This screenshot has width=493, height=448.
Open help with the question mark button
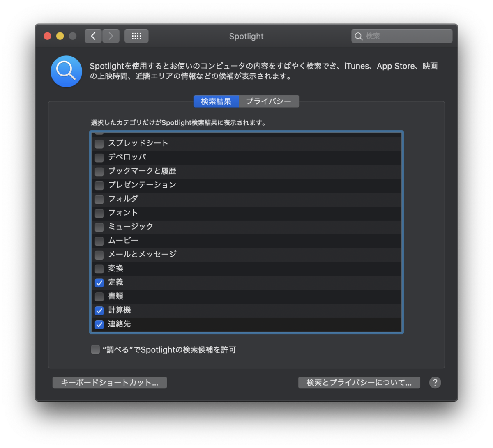point(435,383)
